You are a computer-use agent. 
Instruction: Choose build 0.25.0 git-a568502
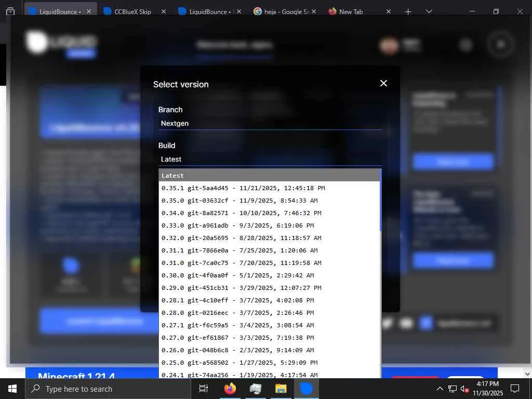point(269,363)
